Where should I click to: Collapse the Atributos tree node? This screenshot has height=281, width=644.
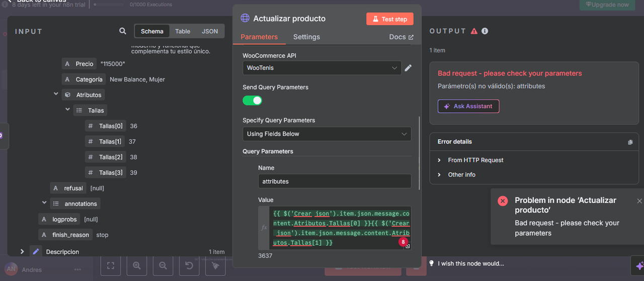coord(56,94)
